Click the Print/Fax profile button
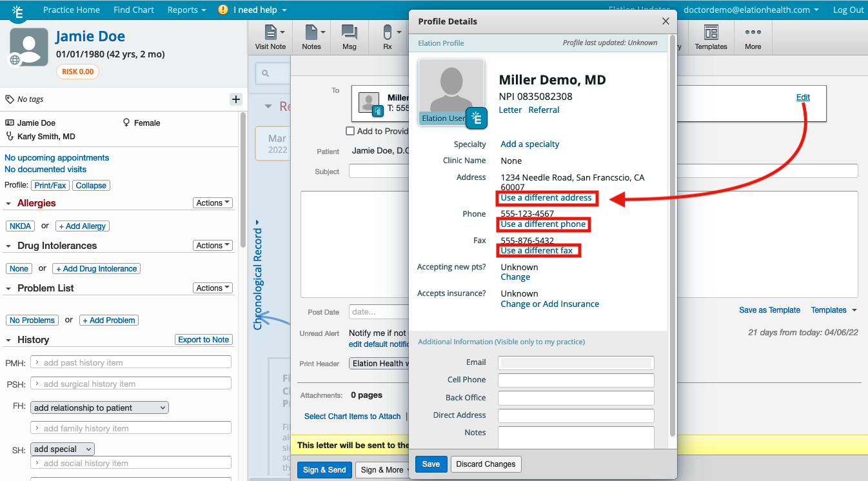This screenshot has height=481, width=868. [x=50, y=186]
